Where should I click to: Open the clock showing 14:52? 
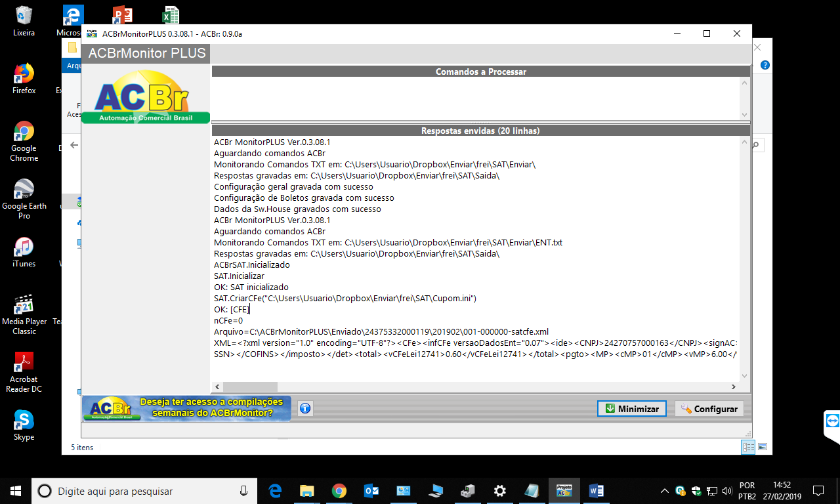(782, 491)
